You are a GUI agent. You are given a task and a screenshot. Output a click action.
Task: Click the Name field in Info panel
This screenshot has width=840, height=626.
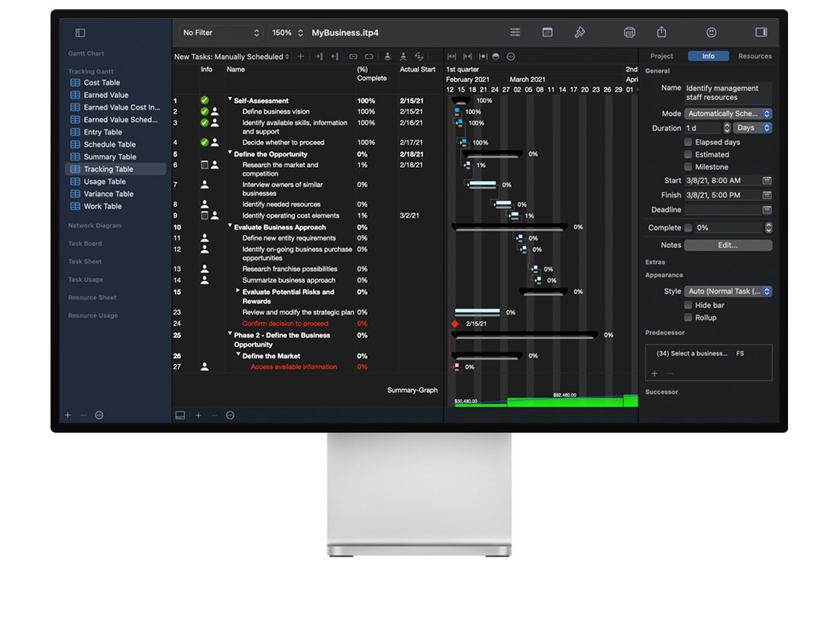pyautogui.click(x=728, y=92)
